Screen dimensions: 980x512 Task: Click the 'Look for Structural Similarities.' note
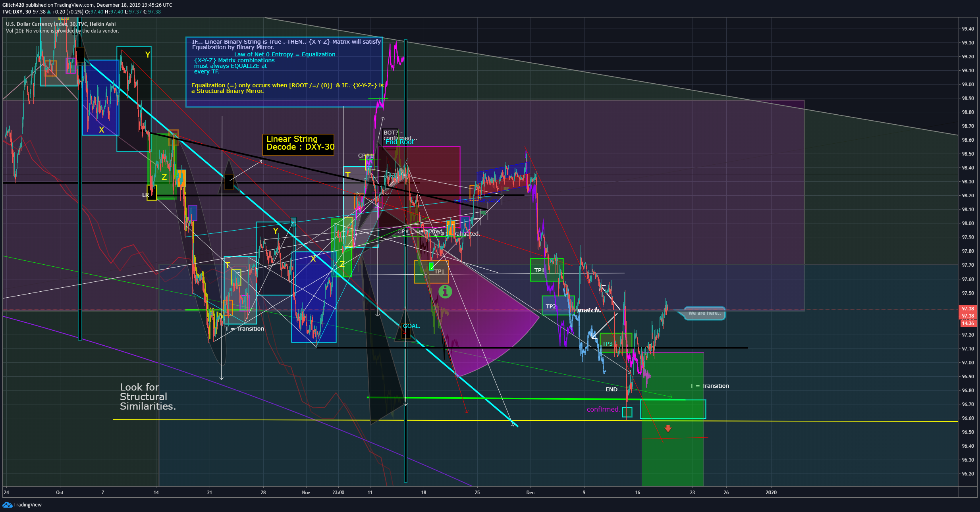[x=148, y=397]
